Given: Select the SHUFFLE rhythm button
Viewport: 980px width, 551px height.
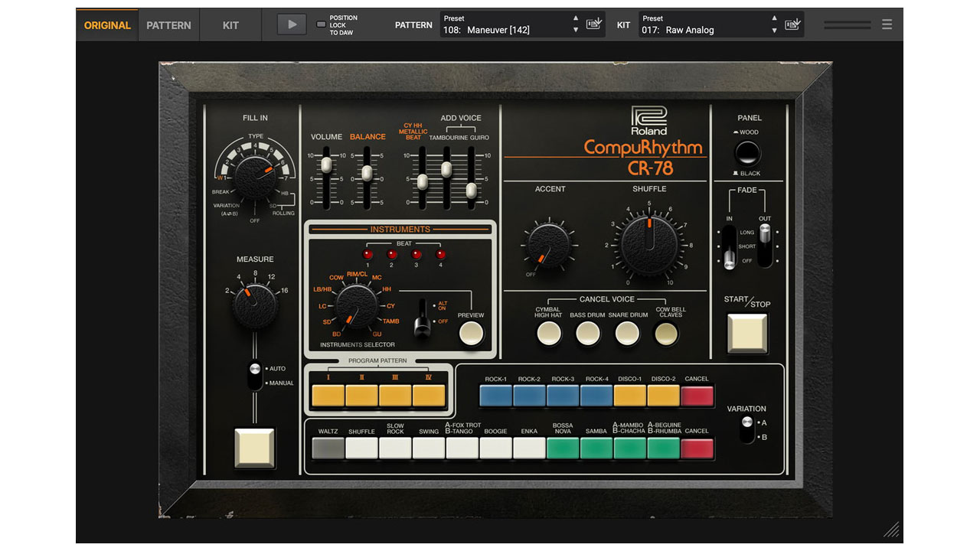Looking at the screenshot, I should coord(361,448).
